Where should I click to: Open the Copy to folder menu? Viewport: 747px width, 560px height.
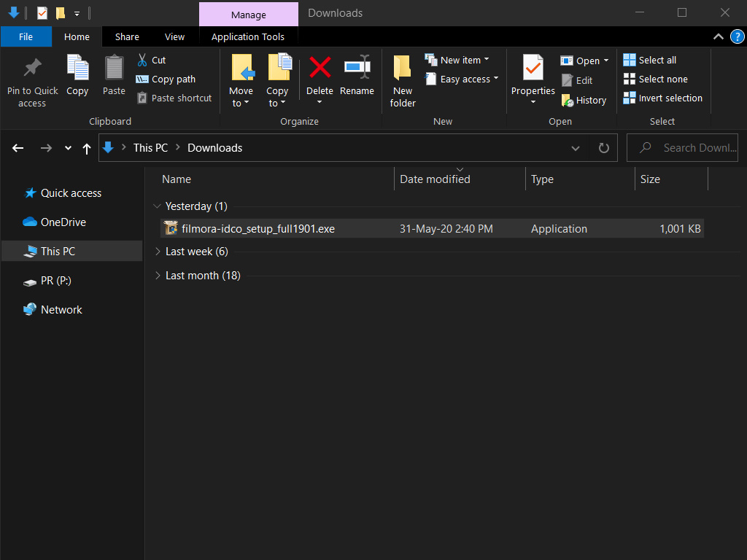click(x=277, y=81)
